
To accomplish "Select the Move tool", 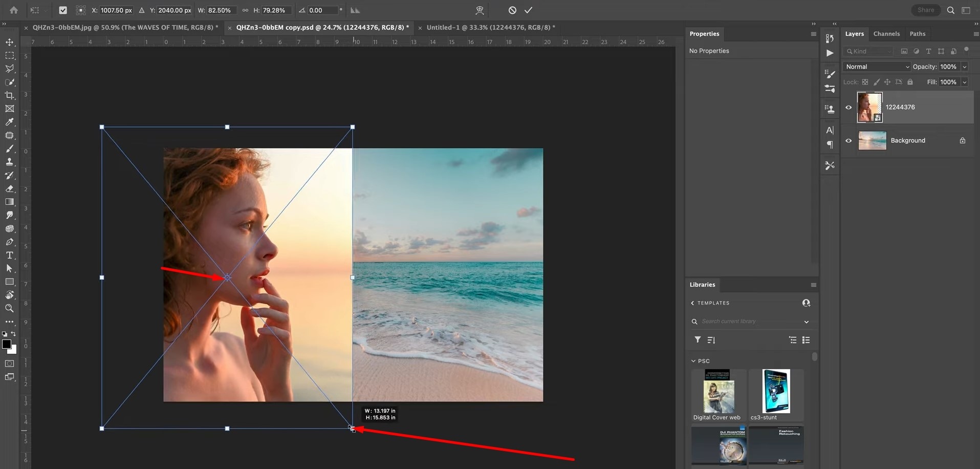I will [x=10, y=42].
